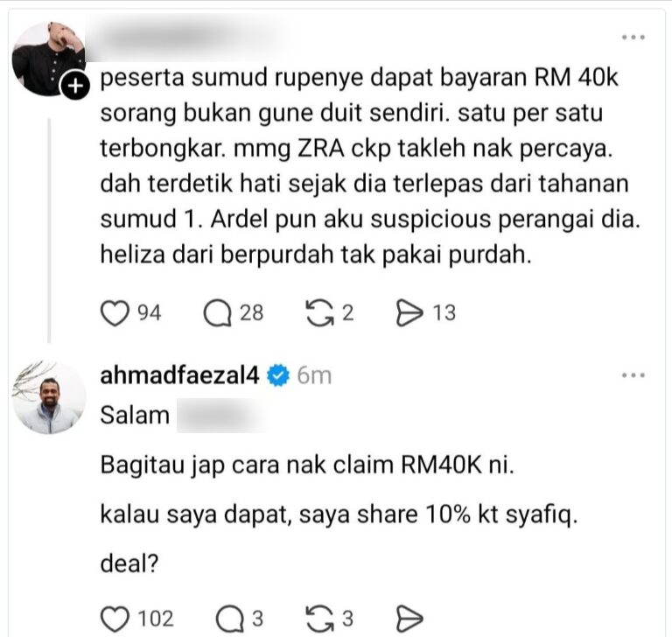Image resolution: width=672 pixels, height=637 pixels.
Task: Repost ahmadfaezal4's reply via repost icon
Action: pos(319,619)
